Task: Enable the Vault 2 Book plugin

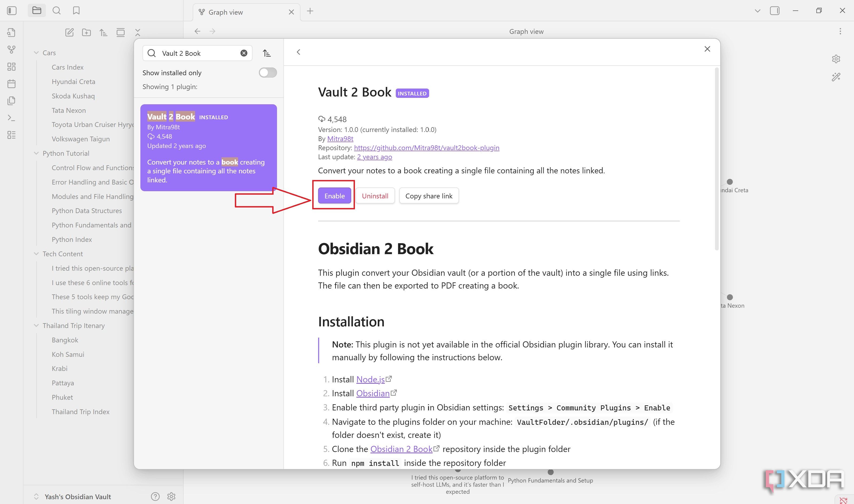Action: (x=334, y=196)
